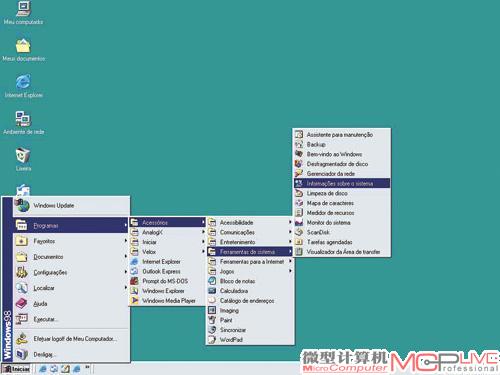Click Executar... run icon
500x375 pixels.
[x=22, y=319]
